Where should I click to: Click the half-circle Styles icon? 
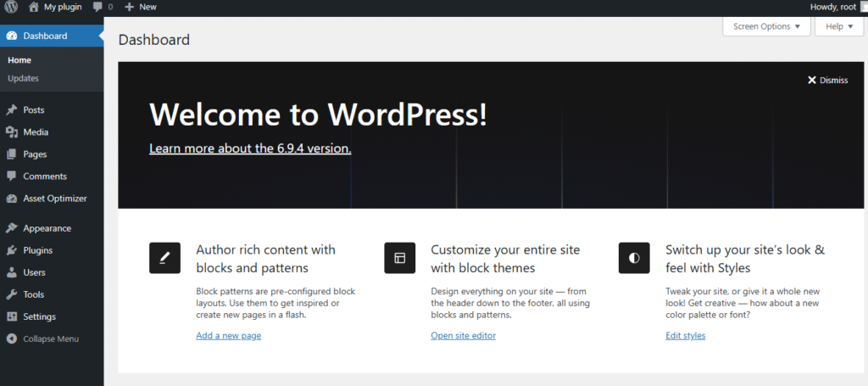634,258
